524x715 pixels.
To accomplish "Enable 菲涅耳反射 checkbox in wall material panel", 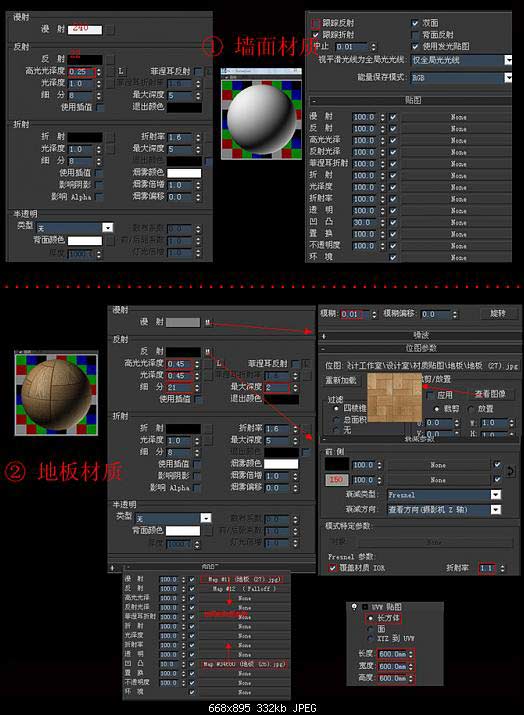I will pos(198,72).
